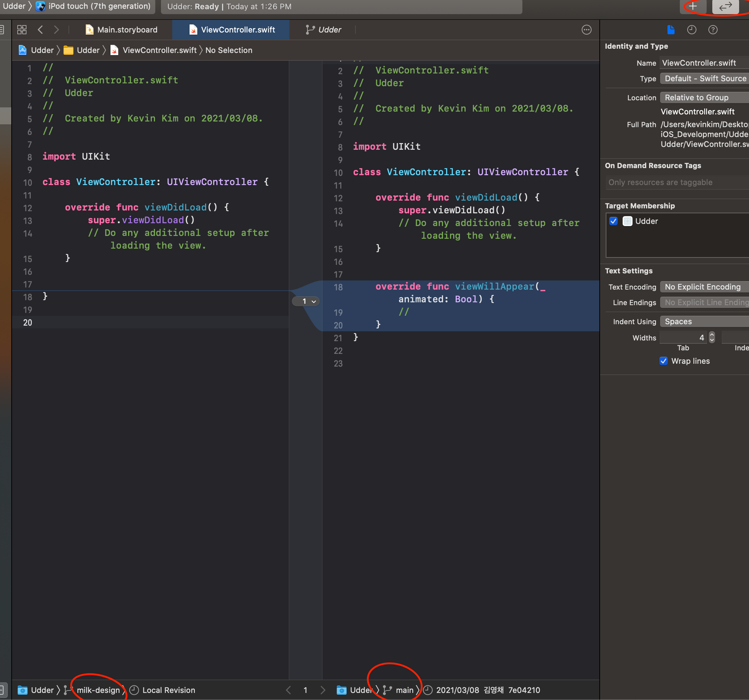This screenshot has width=749, height=700.
Task: Open the Relative to Group location popup
Action: (704, 97)
